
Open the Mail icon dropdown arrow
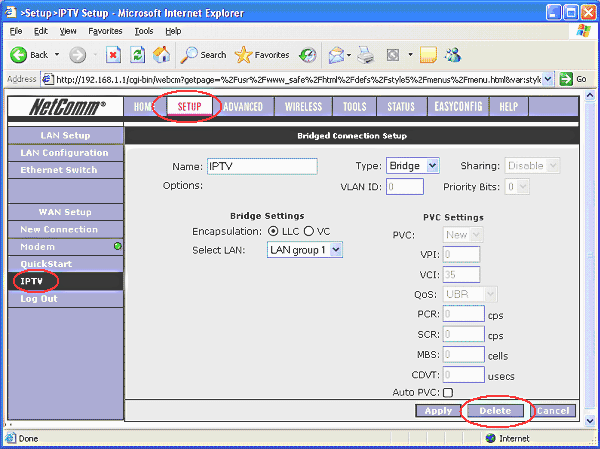349,55
